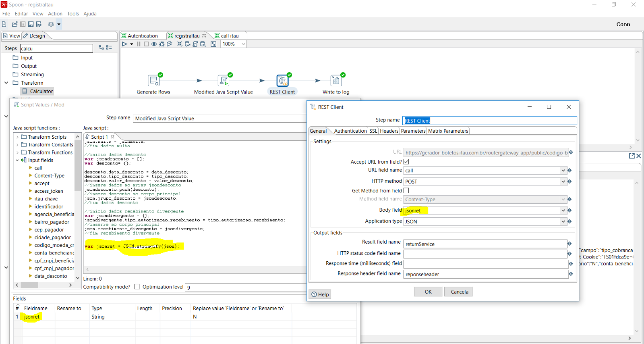Select the Generate Rows step icon

click(153, 81)
